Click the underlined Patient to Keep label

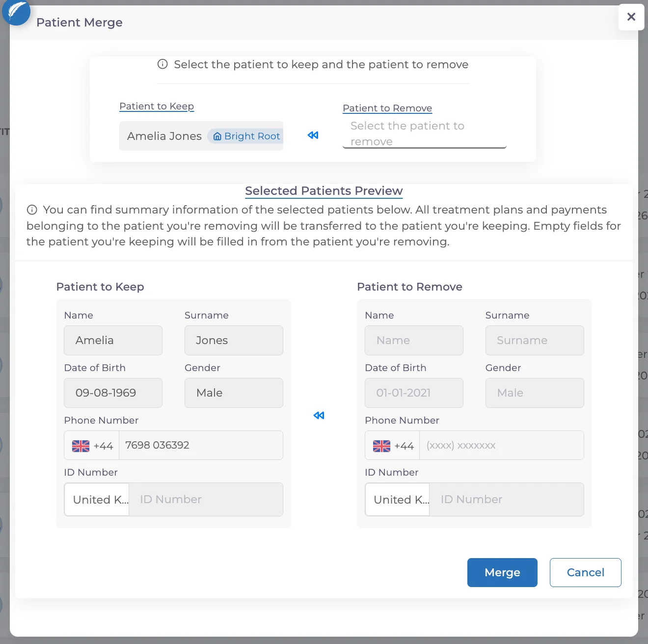[157, 107]
